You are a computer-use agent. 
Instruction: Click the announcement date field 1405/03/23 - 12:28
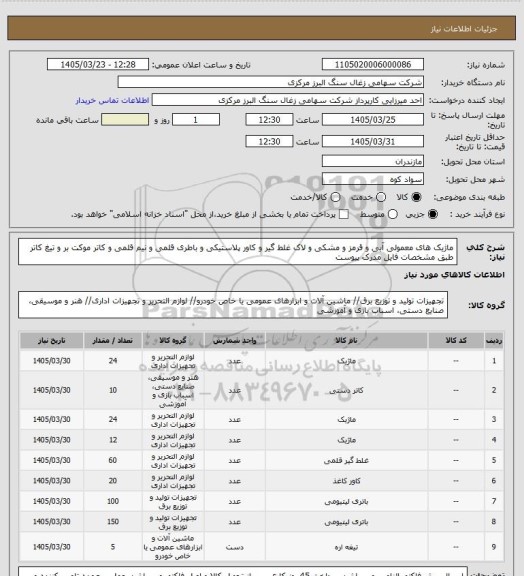click(98, 64)
